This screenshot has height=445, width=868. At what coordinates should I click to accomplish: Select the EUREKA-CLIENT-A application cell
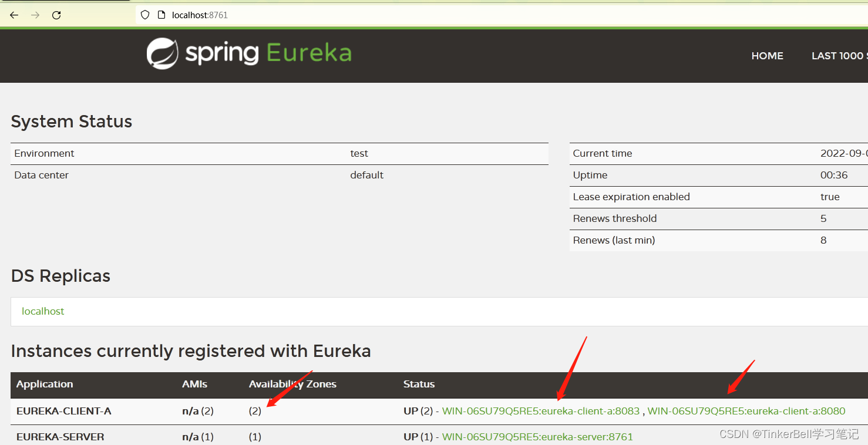click(x=64, y=411)
